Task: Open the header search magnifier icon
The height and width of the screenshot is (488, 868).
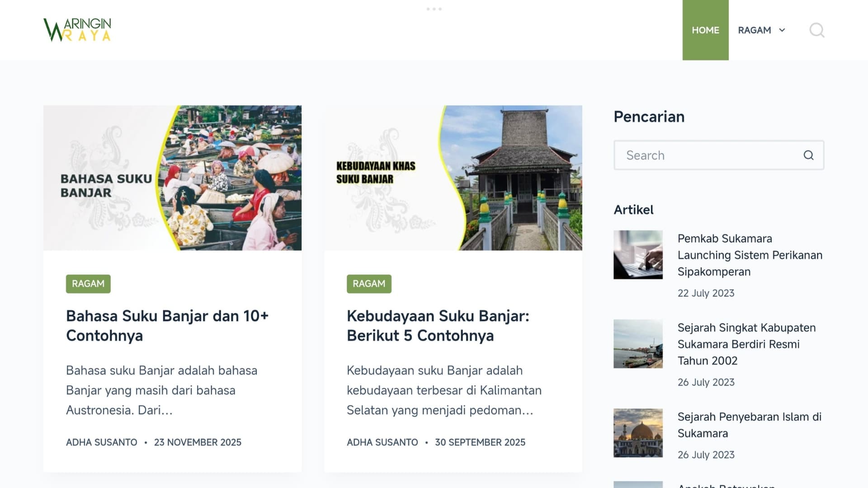Action: click(816, 30)
